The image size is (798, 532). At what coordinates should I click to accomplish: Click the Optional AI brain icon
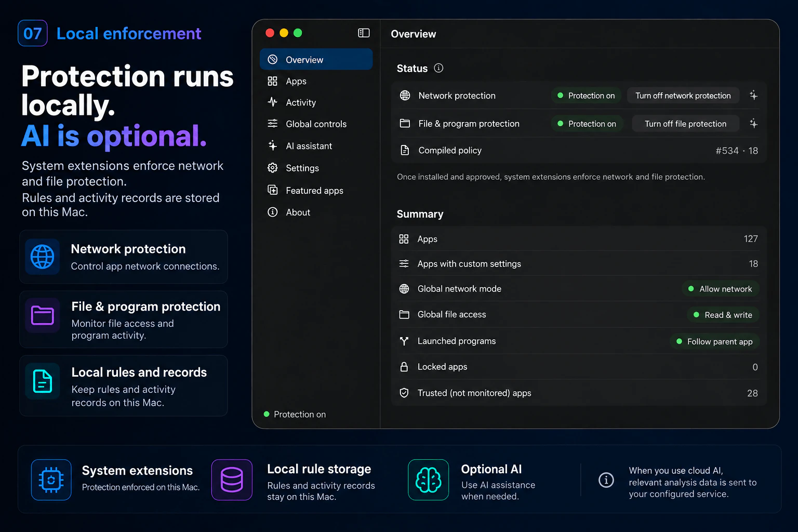(x=428, y=480)
